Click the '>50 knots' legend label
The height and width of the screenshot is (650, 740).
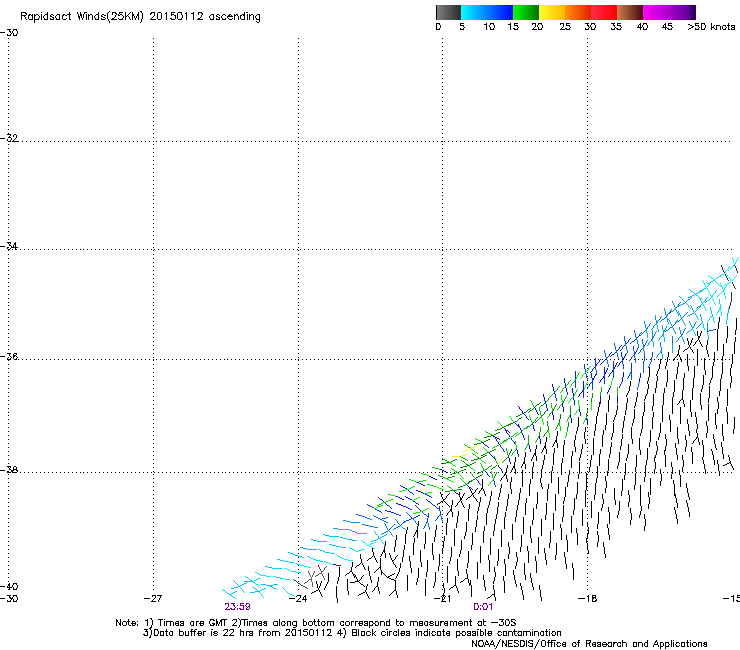[x=711, y=27]
